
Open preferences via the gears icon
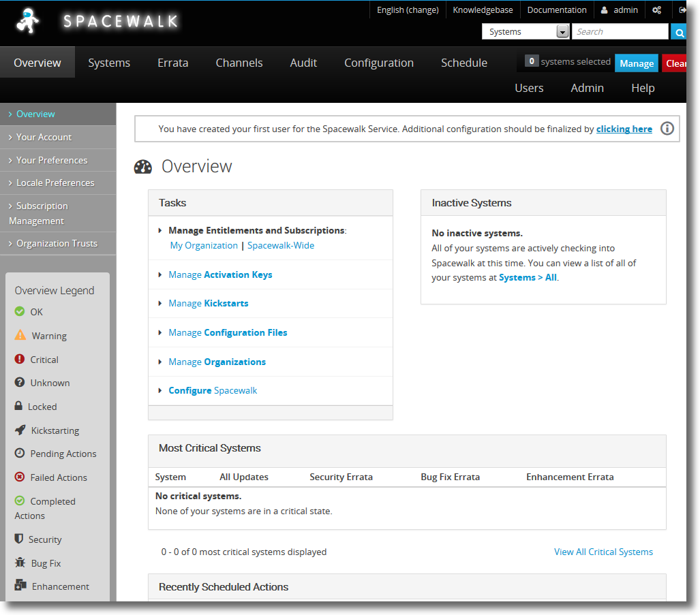coord(656,10)
